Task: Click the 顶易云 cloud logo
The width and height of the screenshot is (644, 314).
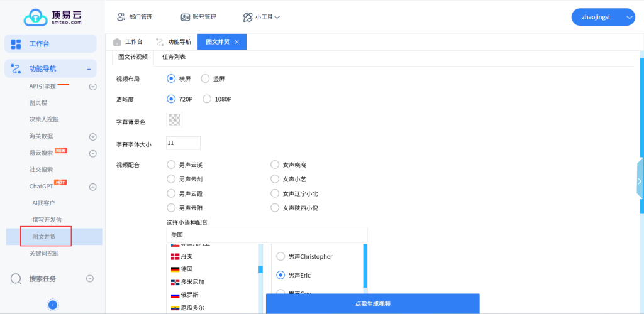Action: click(36, 17)
